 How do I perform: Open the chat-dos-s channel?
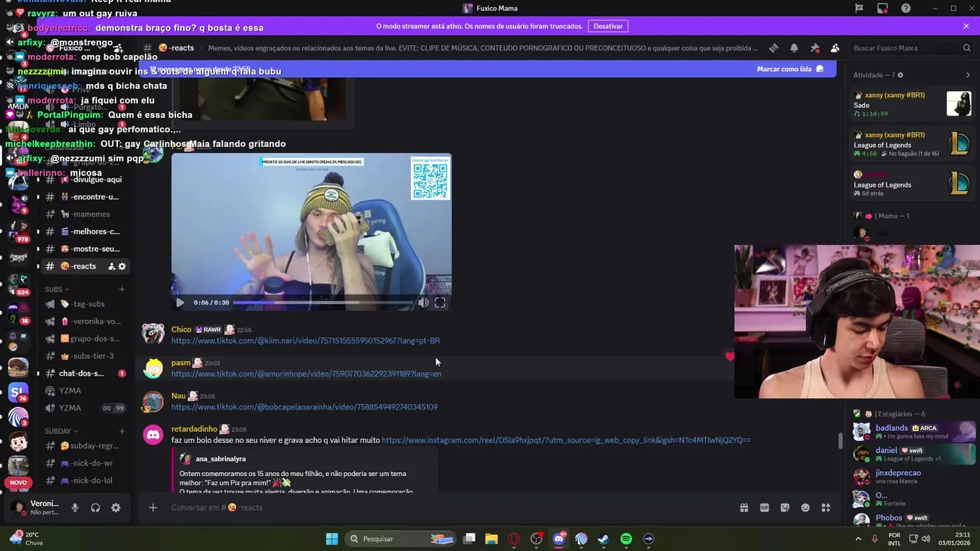[x=84, y=373]
